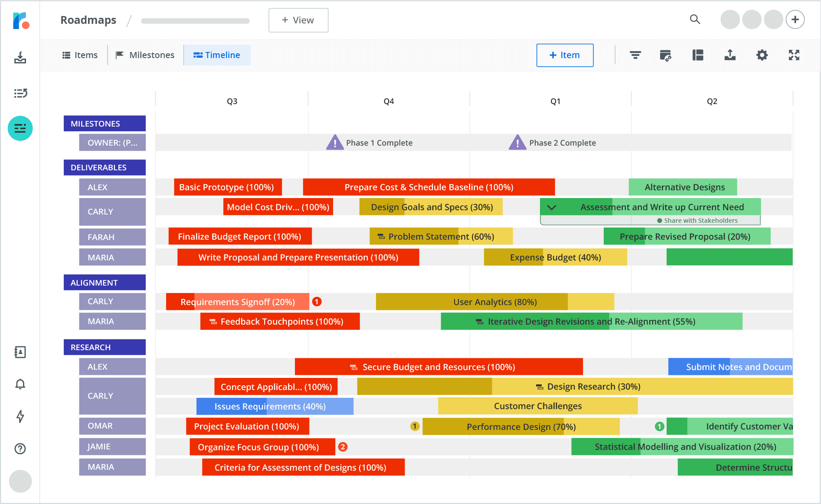Switch to the Milestones tab
Image resolution: width=821 pixels, height=504 pixels.
[145, 55]
